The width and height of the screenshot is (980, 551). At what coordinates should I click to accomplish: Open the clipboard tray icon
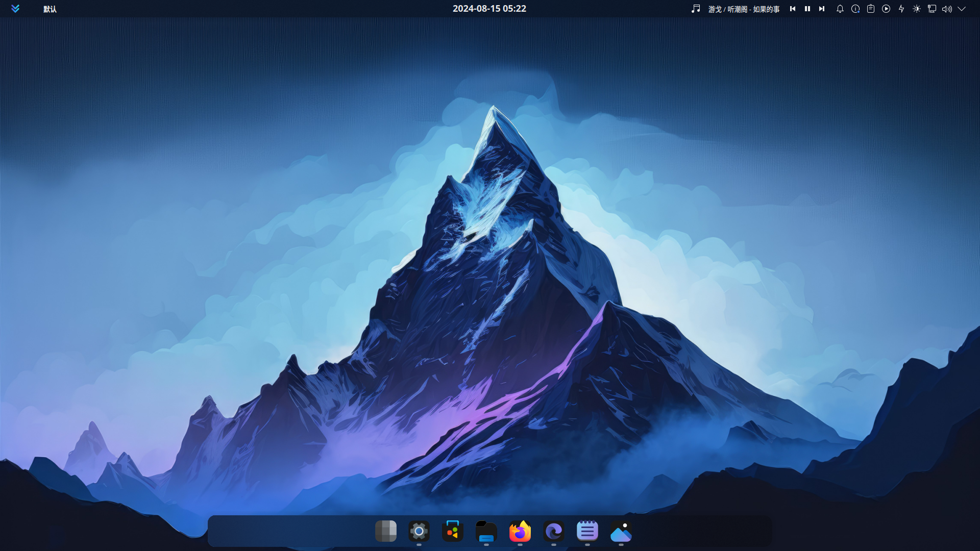coord(871,9)
